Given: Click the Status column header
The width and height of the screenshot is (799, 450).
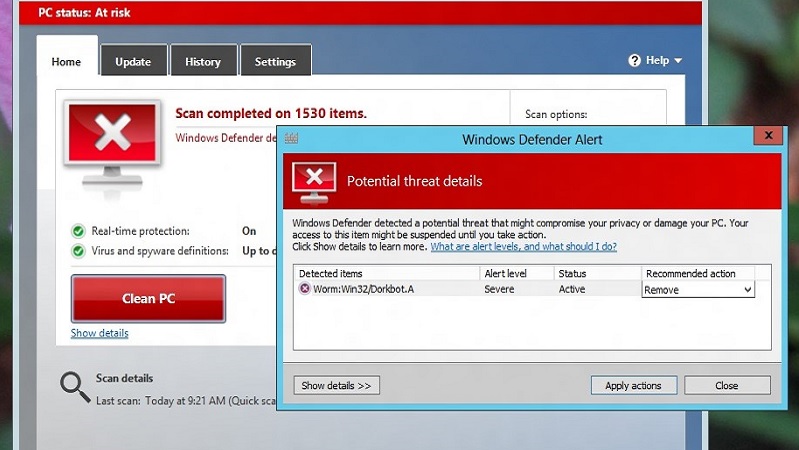Looking at the screenshot, I should click(597, 273).
